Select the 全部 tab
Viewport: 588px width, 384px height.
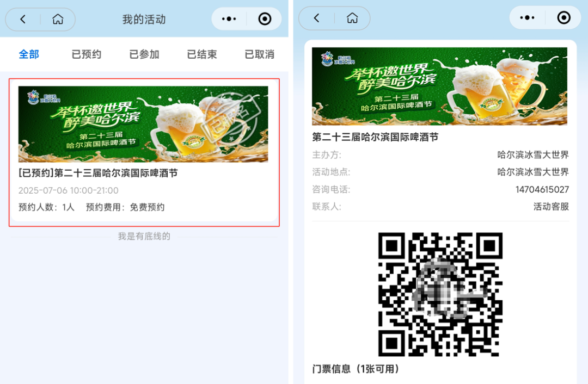point(29,54)
